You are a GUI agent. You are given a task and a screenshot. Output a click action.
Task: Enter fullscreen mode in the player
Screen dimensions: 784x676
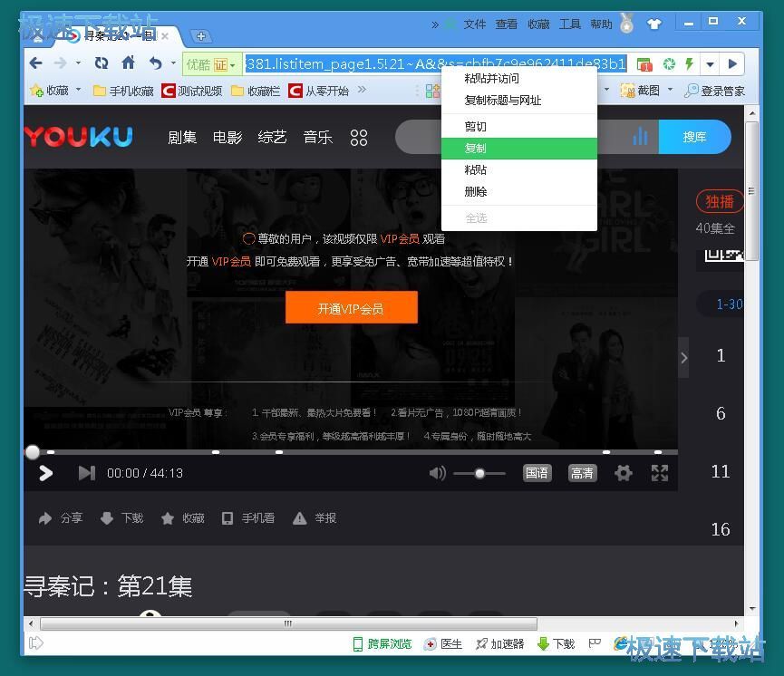[x=659, y=472]
